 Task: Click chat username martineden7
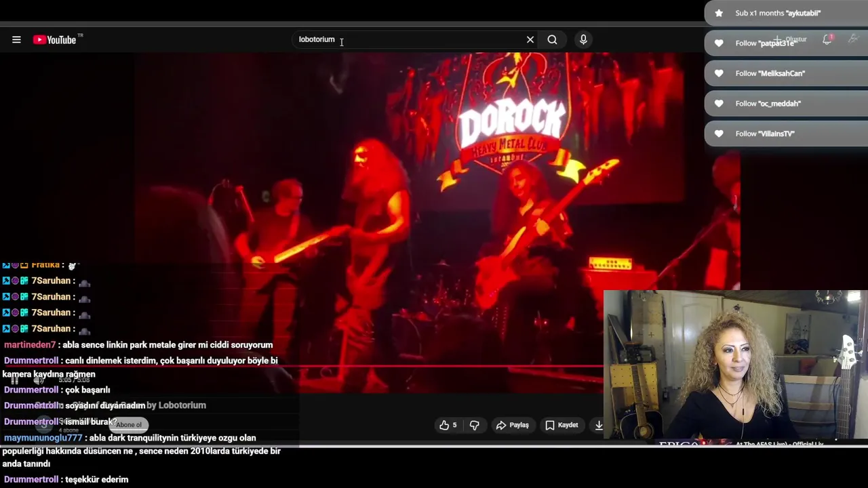pos(30,344)
